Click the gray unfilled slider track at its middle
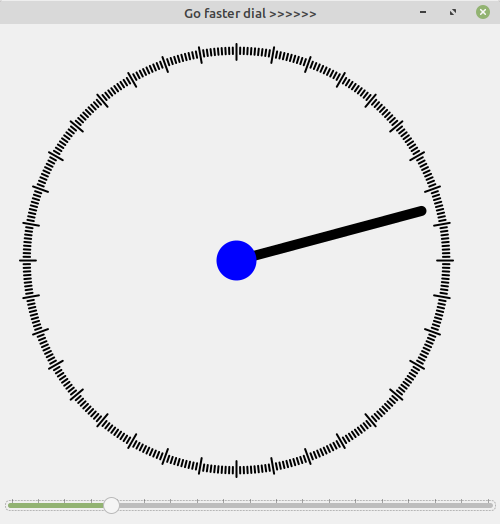The width and height of the screenshot is (500, 524). 306,506
